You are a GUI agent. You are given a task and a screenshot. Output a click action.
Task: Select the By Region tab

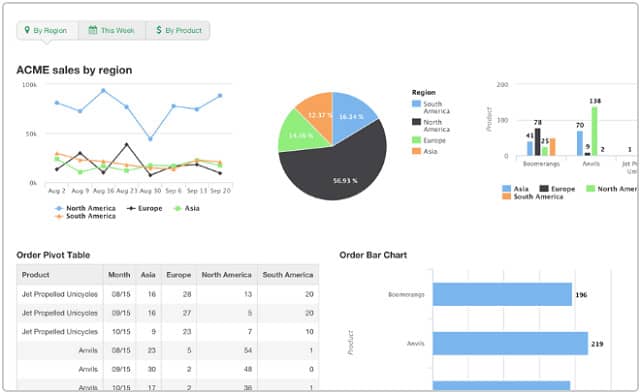pyautogui.click(x=47, y=30)
